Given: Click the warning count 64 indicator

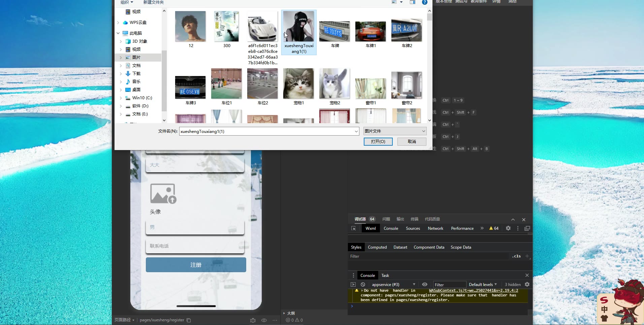Looking at the screenshot, I should click(x=494, y=228).
